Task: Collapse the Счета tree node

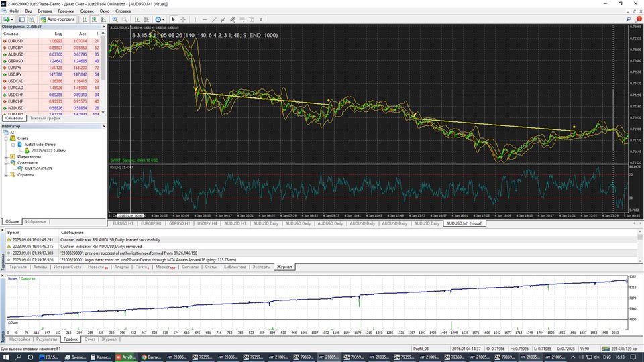Action: [x=6, y=139]
